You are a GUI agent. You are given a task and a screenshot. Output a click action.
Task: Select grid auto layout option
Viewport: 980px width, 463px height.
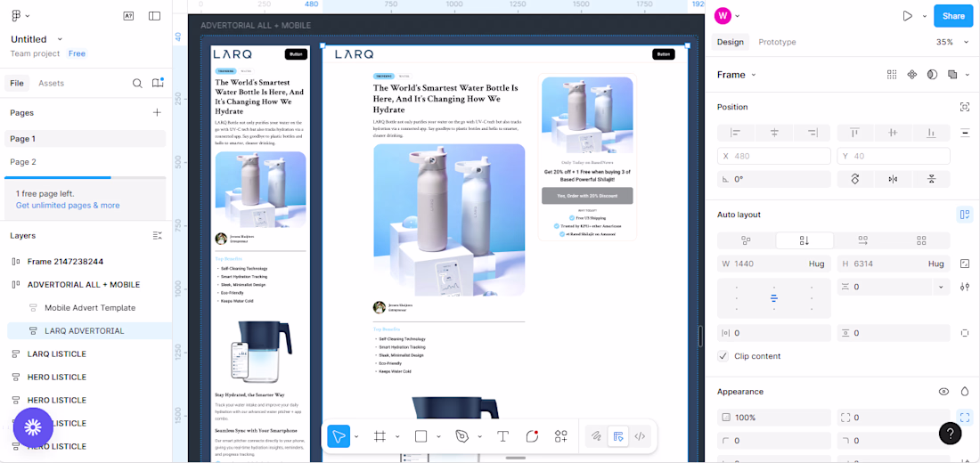tap(920, 240)
